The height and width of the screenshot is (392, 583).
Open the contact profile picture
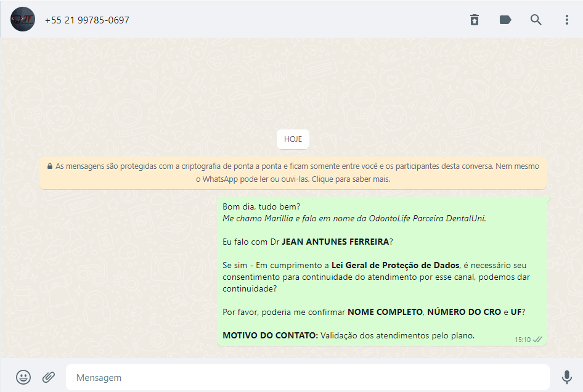pyautogui.click(x=23, y=19)
